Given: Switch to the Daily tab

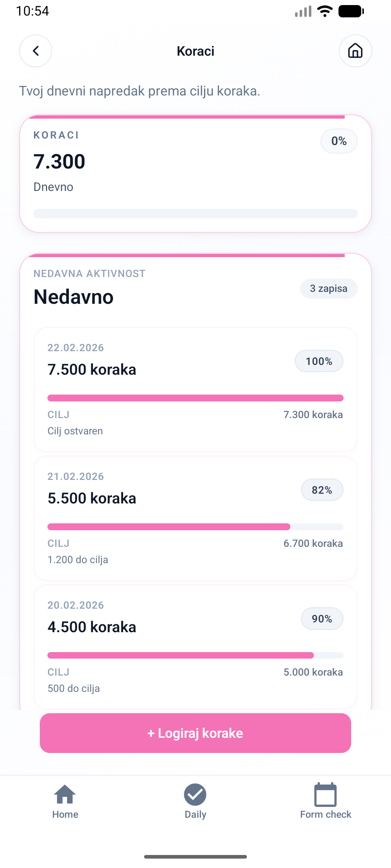Looking at the screenshot, I should (x=195, y=801).
